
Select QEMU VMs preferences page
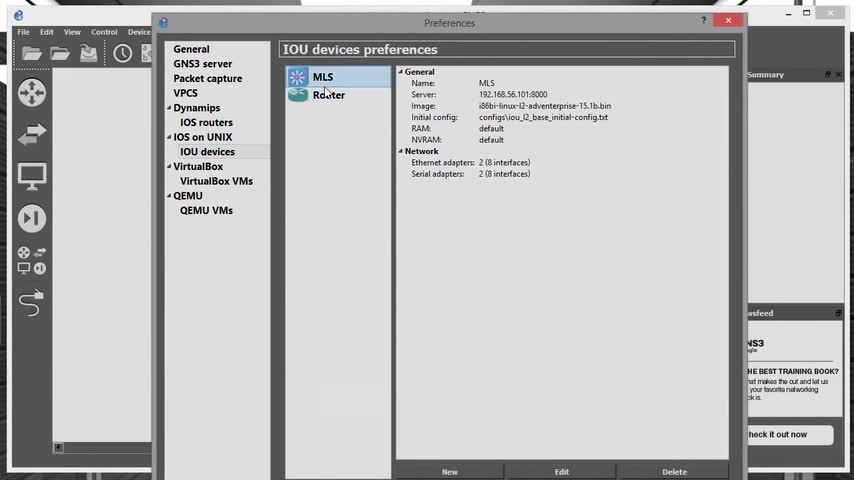(206, 210)
